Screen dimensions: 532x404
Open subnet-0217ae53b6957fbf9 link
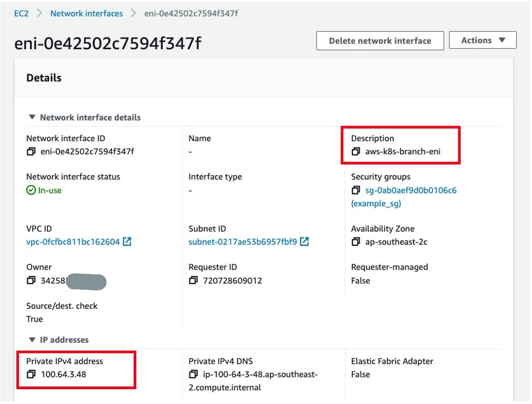242,242
